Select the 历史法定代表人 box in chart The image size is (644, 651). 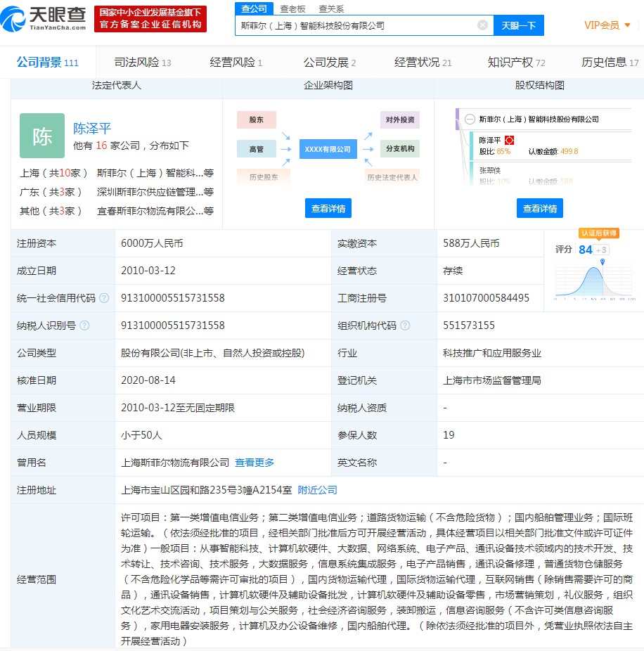pyautogui.click(x=392, y=177)
